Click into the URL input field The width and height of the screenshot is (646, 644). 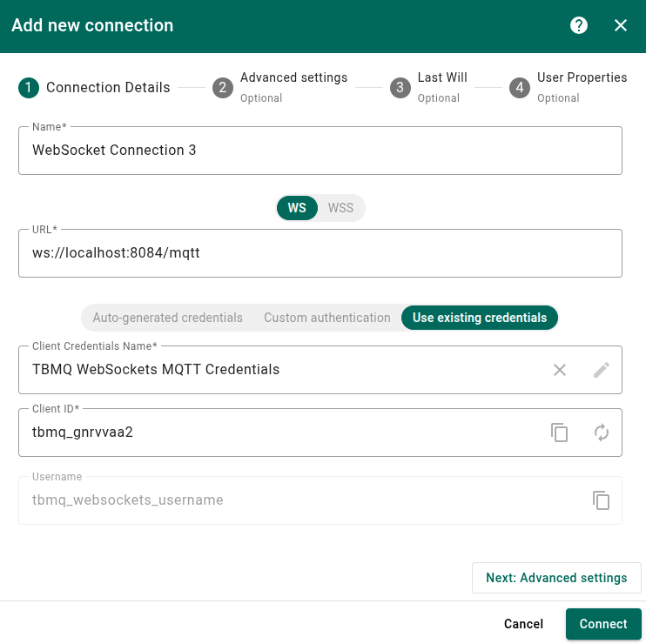tap(320, 253)
